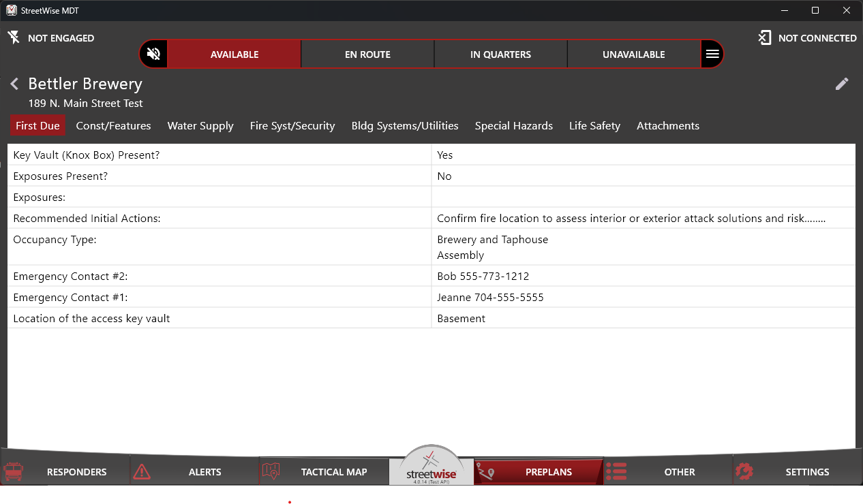Image resolution: width=863 pixels, height=504 pixels.
Task: Click the Exposures Present value No
Action: point(444,176)
